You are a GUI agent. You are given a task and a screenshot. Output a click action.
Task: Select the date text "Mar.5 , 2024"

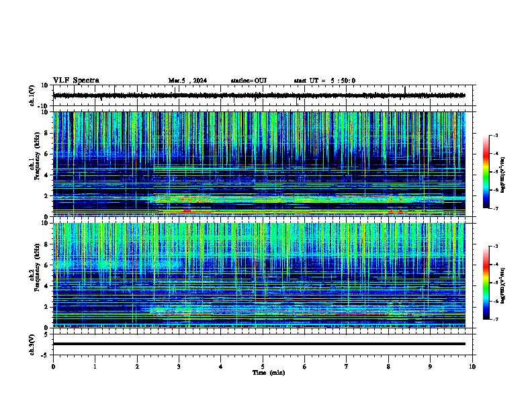tap(187, 81)
